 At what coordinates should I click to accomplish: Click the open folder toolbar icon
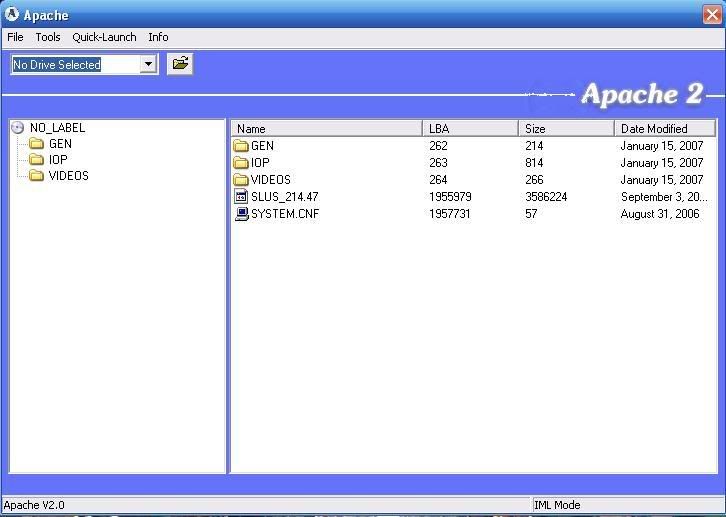click(x=180, y=64)
